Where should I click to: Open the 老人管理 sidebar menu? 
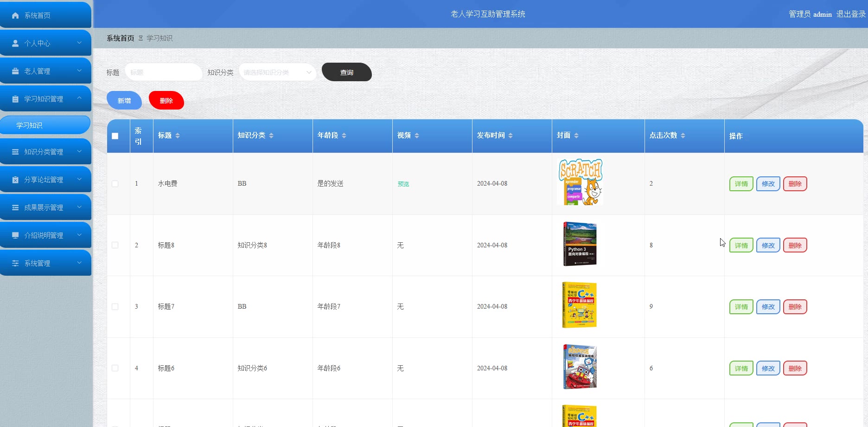tap(45, 71)
